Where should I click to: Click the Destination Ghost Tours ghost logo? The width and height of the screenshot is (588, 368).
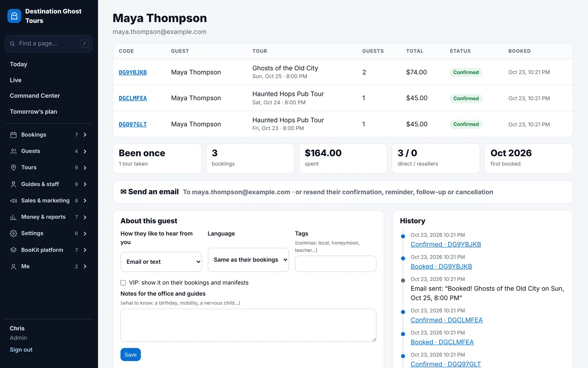pos(14,16)
